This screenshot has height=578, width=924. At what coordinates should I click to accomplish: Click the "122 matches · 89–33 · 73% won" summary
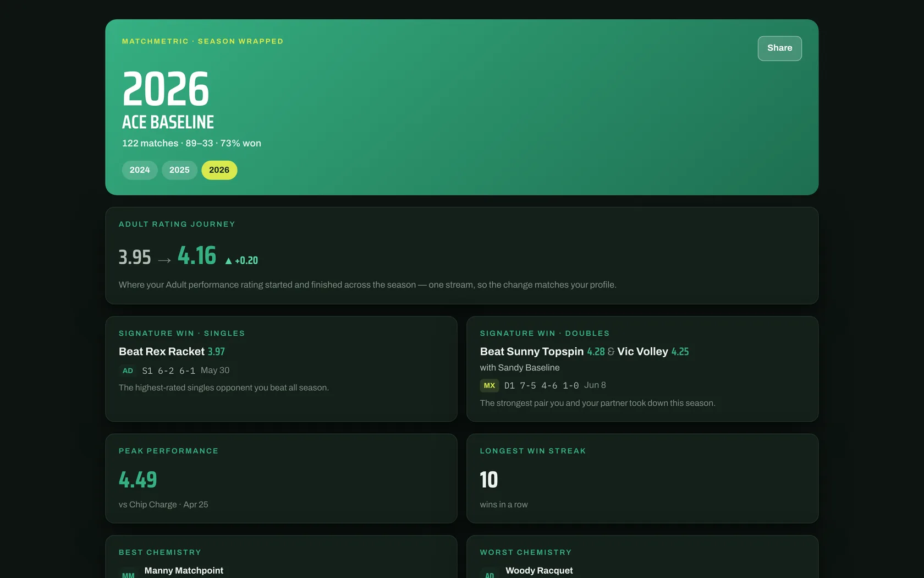point(191,143)
